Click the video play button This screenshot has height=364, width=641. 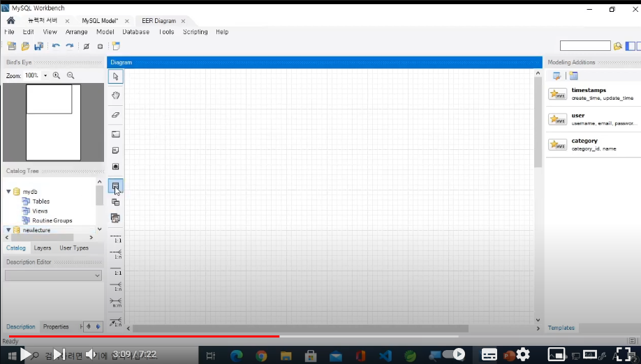(25, 354)
